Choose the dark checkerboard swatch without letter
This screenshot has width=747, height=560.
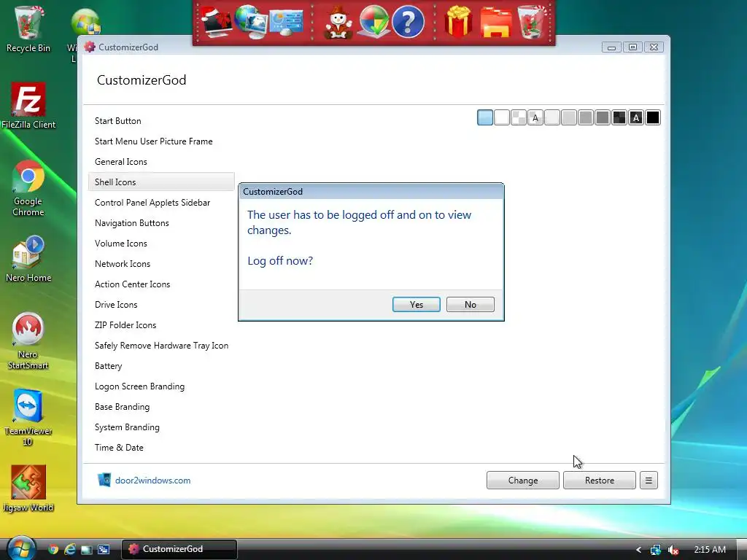[x=619, y=117]
